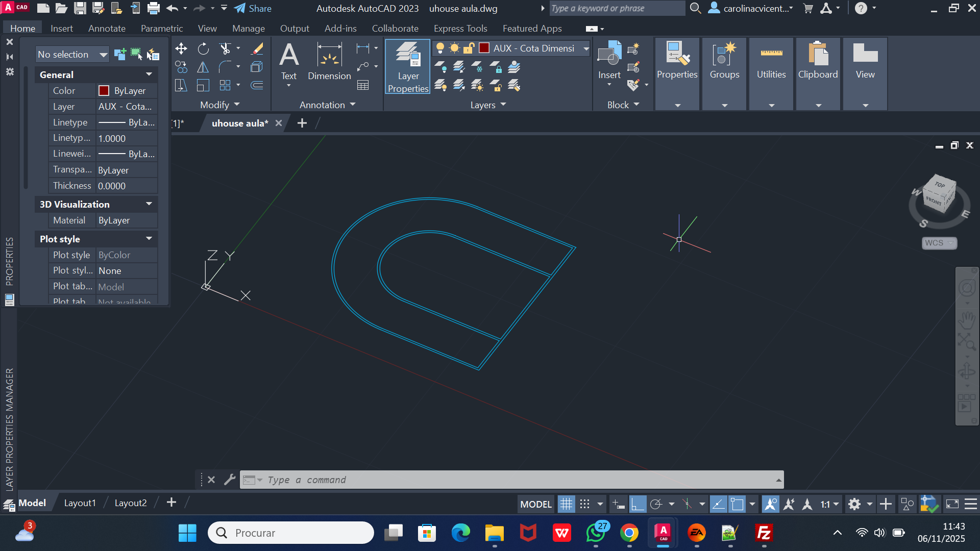Click the Share button
Screen dimensions: 980x551
click(253, 8)
